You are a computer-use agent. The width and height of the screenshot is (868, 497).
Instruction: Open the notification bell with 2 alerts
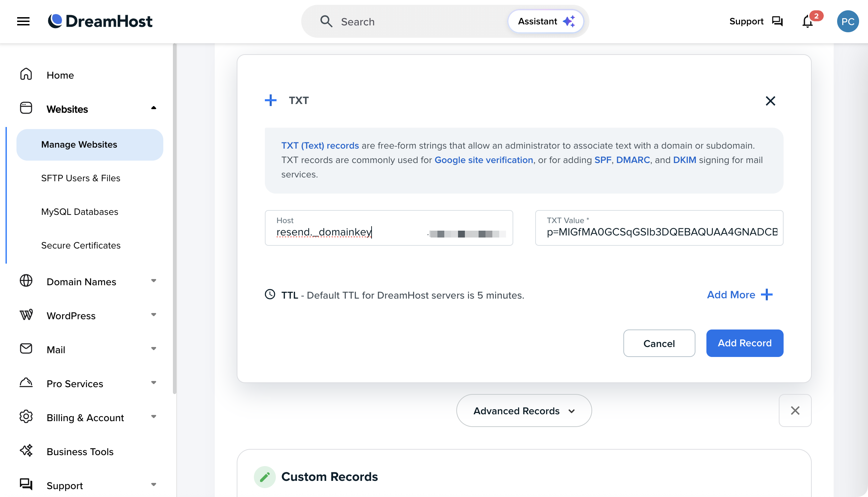(807, 21)
